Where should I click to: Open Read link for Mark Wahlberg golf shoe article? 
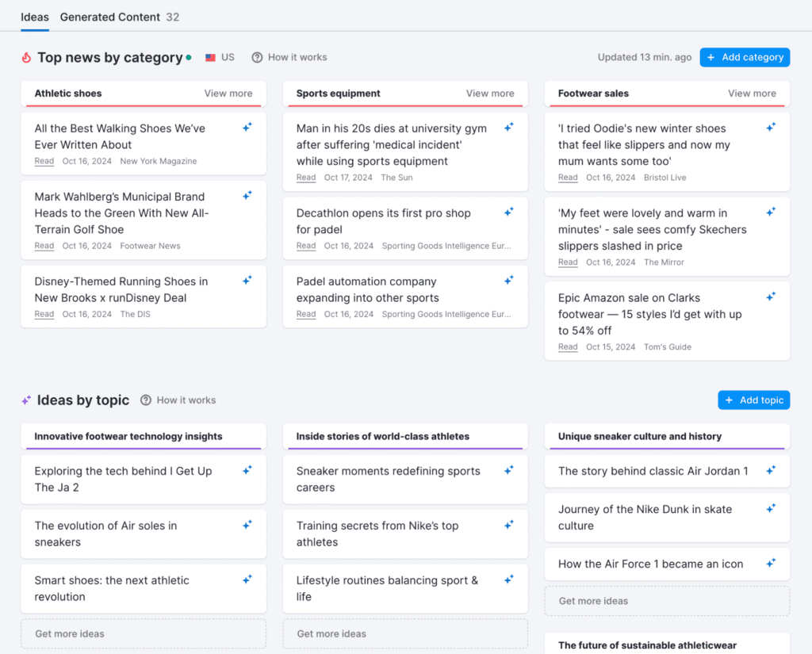pos(44,246)
